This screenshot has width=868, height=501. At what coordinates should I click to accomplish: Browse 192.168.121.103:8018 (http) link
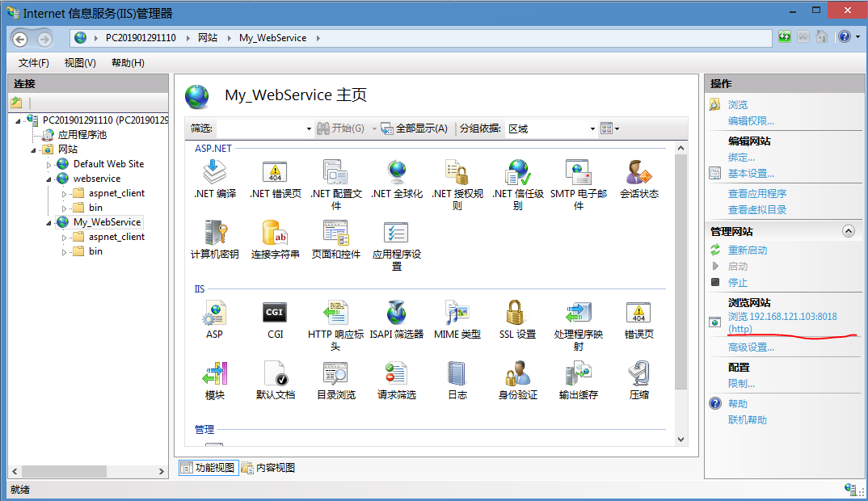click(782, 322)
